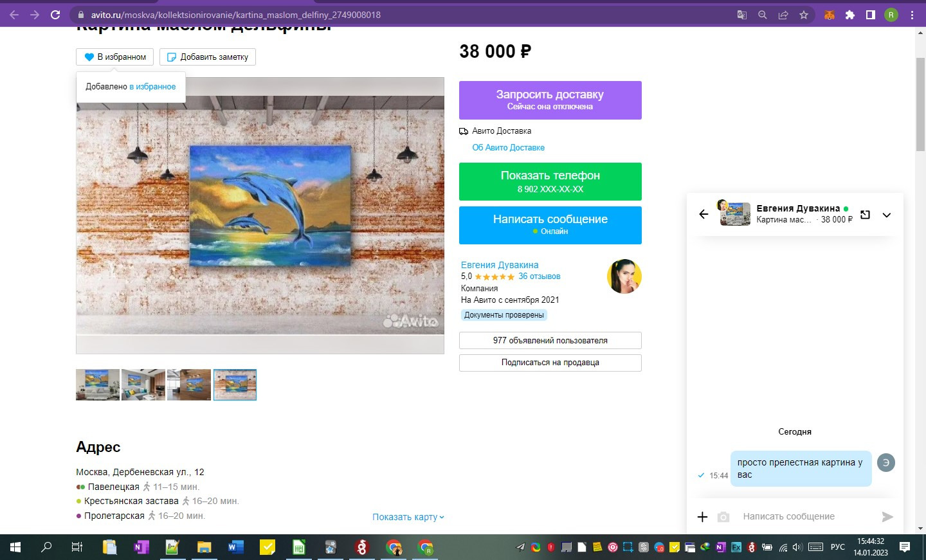Focus the Написать сообщение chat input
This screenshot has width=926, height=560.
click(806, 516)
